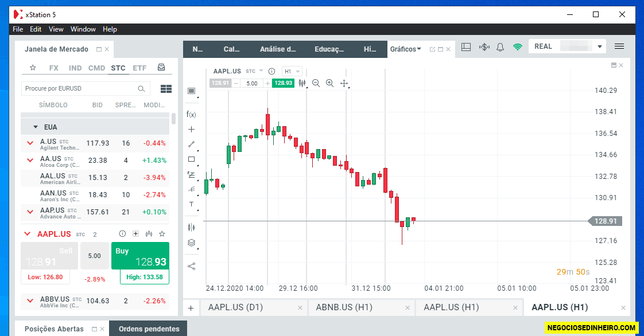Click the search magnifier icon

click(x=141, y=89)
